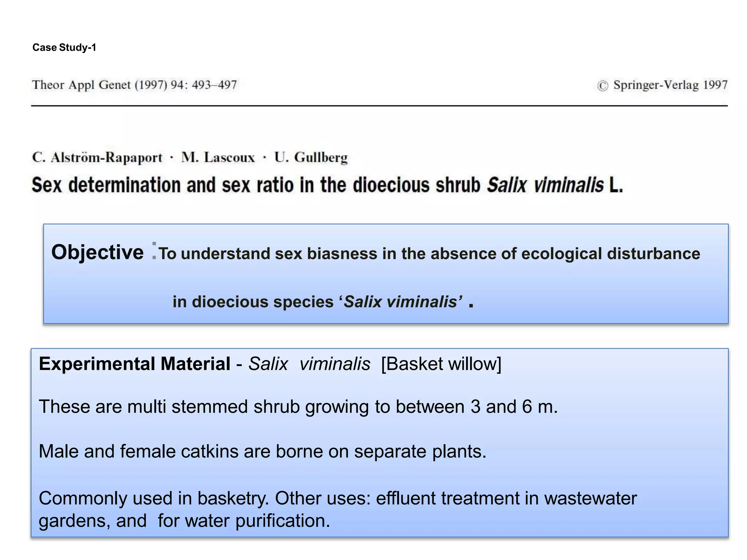Click the line "To understand sex biasness"
Viewport: 747px width, 560px height.
coord(429,254)
